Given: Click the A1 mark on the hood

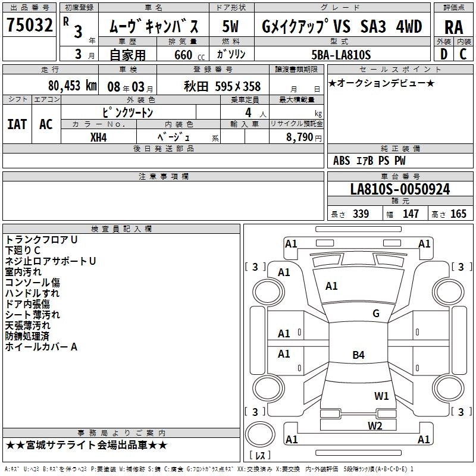Looking at the screenshot, I should [331, 286].
